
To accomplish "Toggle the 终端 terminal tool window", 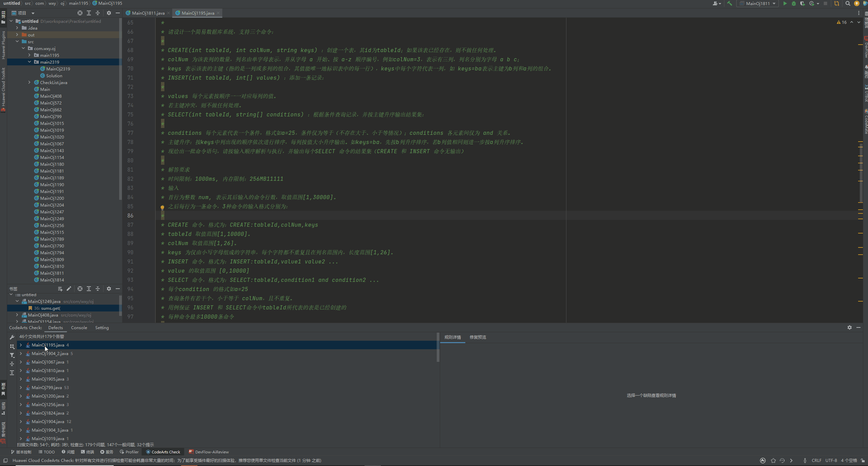I will pyautogui.click(x=87, y=452).
